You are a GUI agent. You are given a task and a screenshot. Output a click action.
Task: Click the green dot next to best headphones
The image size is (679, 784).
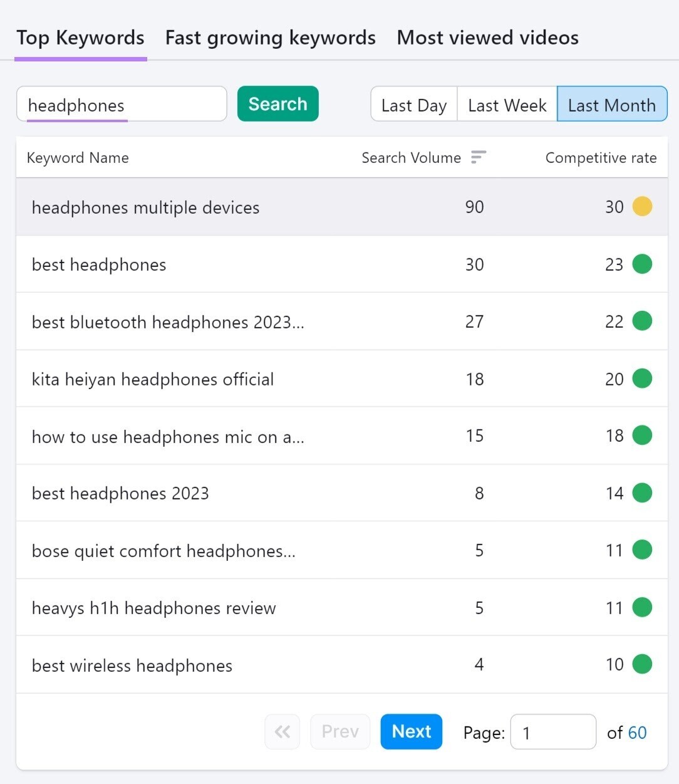coord(642,264)
